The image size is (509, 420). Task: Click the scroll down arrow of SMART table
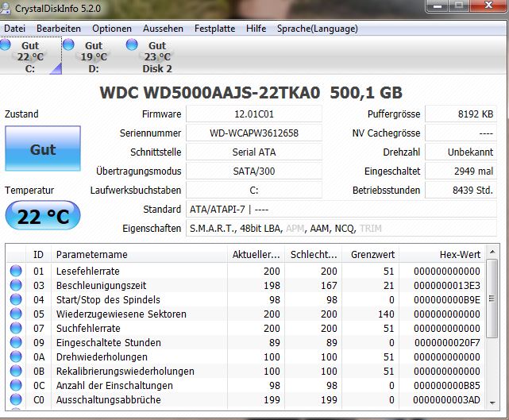pos(492,403)
